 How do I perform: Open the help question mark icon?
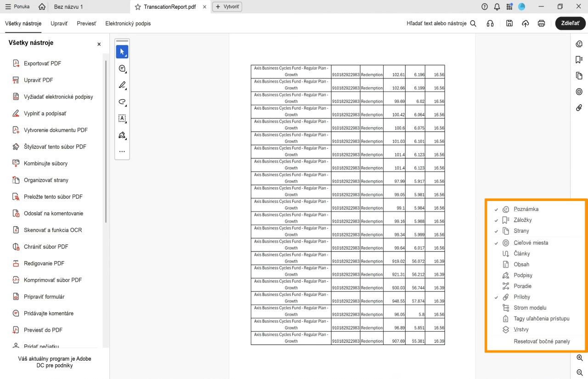485,7
